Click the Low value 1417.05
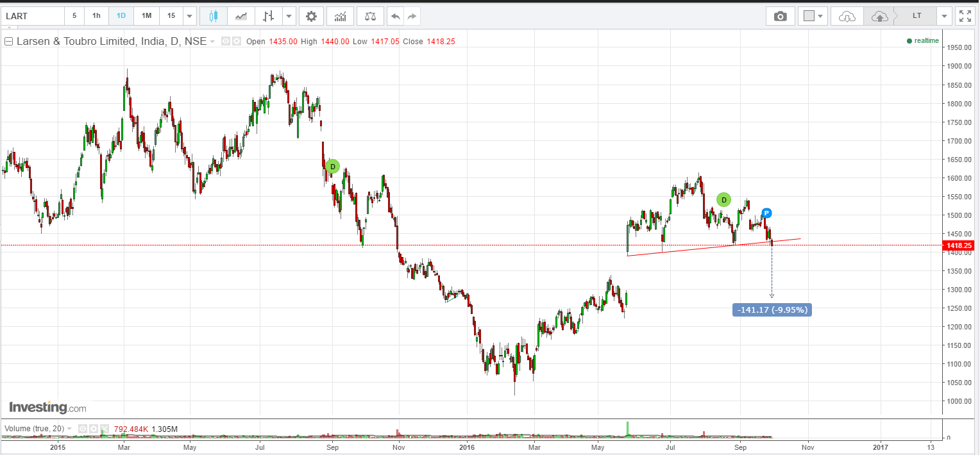The image size is (980, 455). click(385, 42)
